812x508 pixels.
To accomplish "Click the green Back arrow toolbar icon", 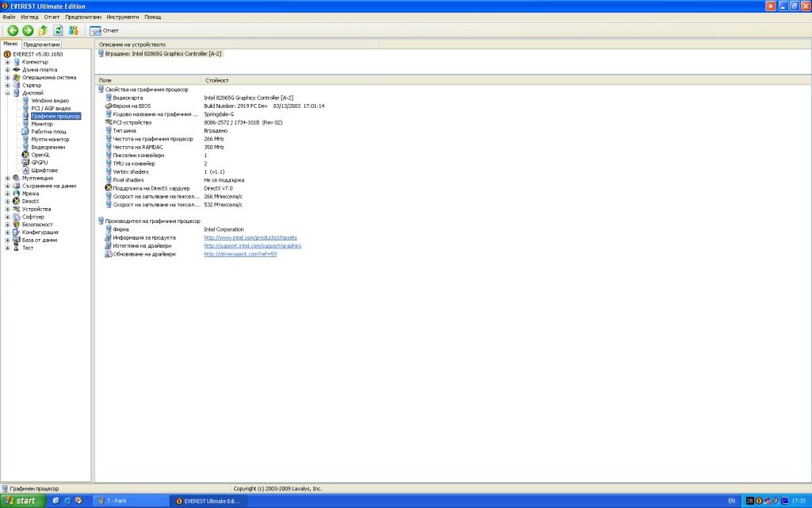I will (x=13, y=31).
